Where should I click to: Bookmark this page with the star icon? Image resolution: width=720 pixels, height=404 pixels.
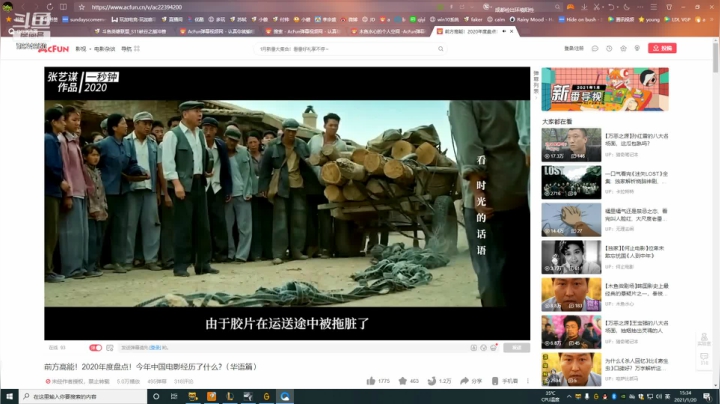[x=81, y=7]
